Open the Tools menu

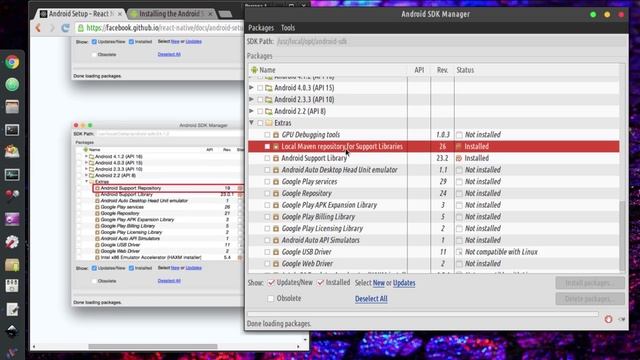tap(288, 28)
